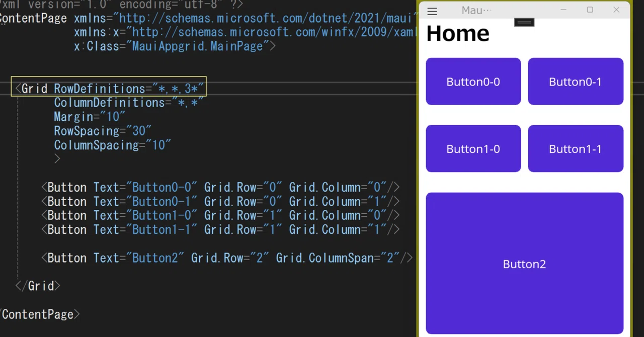The height and width of the screenshot is (337, 644).
Task: Click the Button0-0 button
Action: click(473, 81)
